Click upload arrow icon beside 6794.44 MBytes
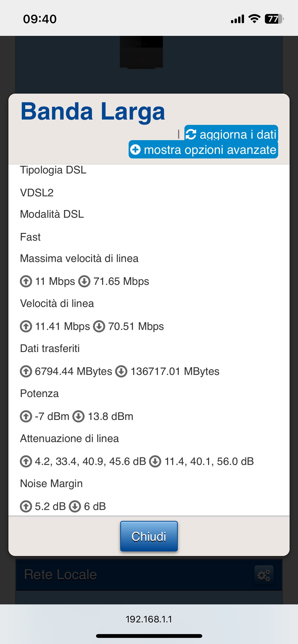 click(26, 371)
